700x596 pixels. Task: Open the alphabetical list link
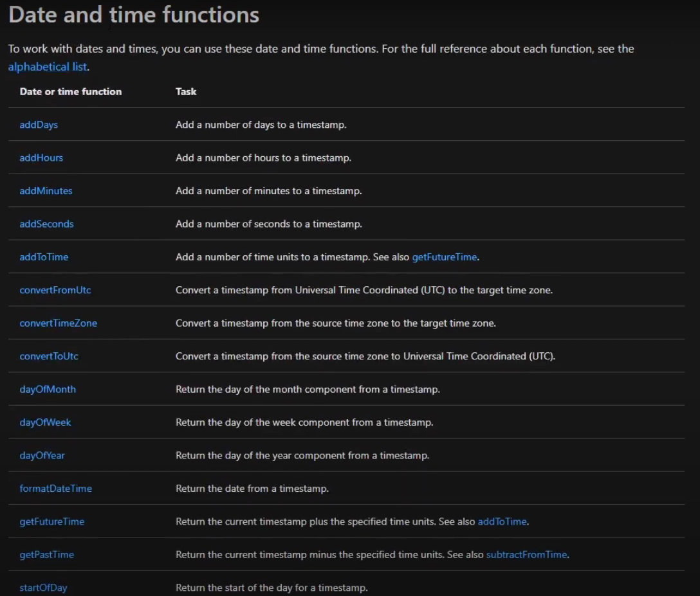pyautogui.click(x=48, y=67)
